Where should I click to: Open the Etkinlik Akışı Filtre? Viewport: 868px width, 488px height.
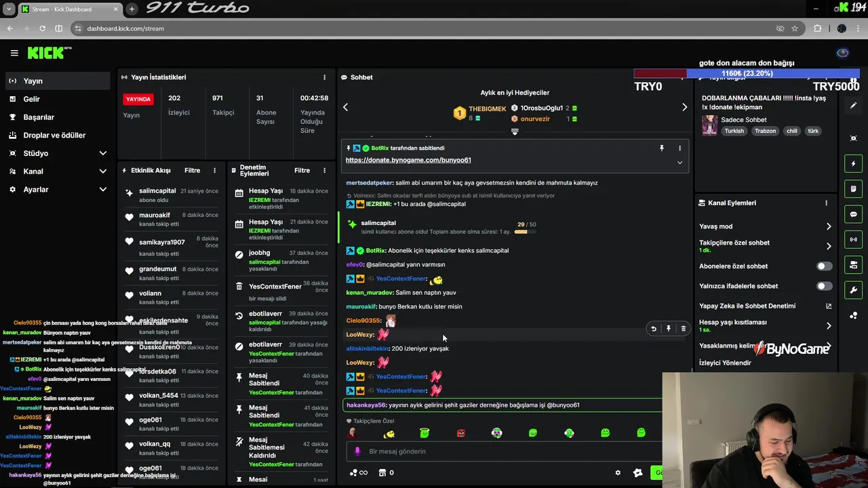point(192,171)
